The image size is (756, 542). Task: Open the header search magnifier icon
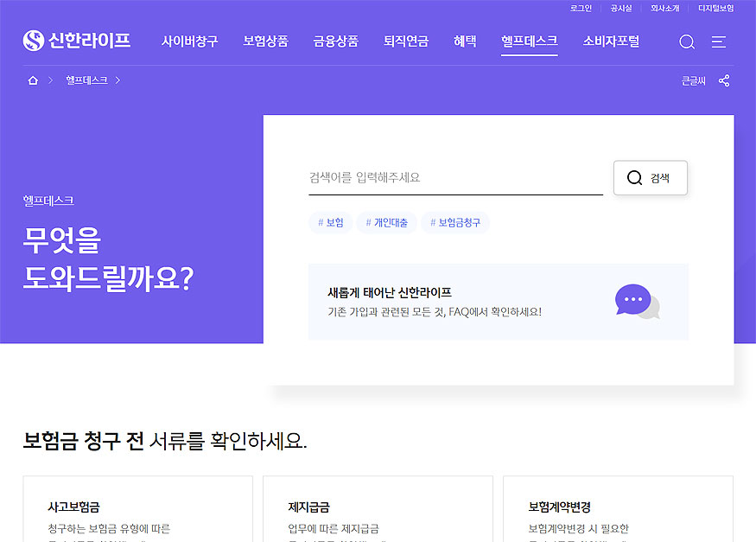tap(687, 42)
